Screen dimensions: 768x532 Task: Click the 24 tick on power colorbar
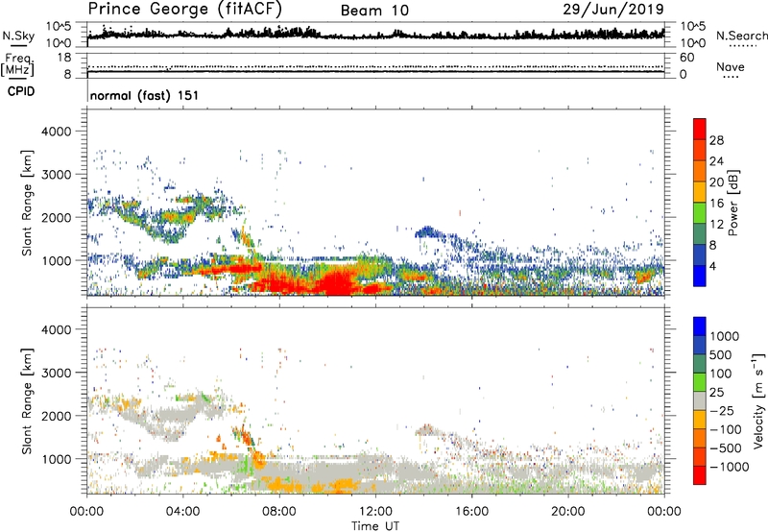pyautogui.click(x=716, y=161)
